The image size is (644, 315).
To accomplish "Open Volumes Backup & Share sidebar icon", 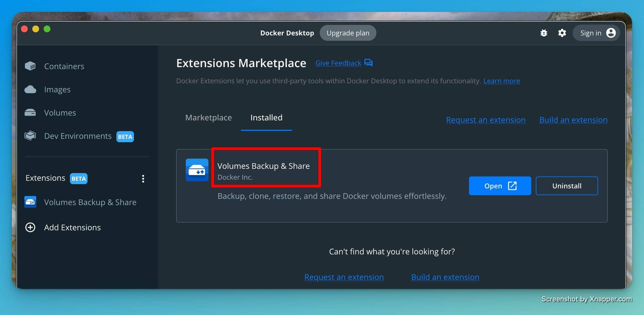I will tap(30, 202).
